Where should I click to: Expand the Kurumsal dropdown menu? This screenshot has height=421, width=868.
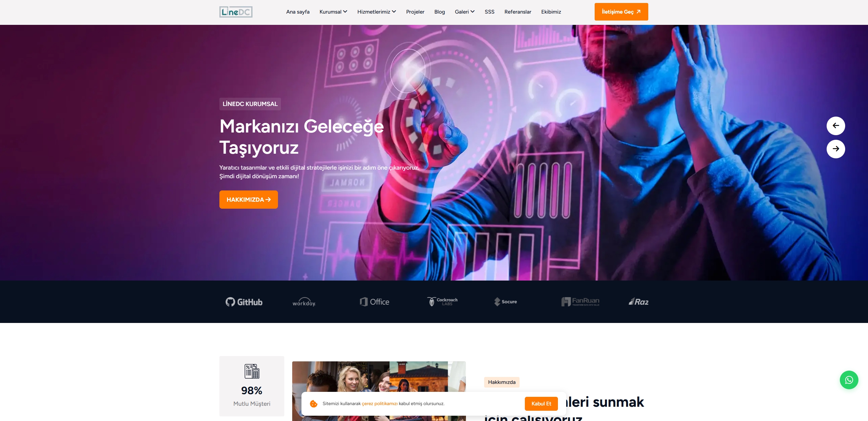click(x=333, y=12)
